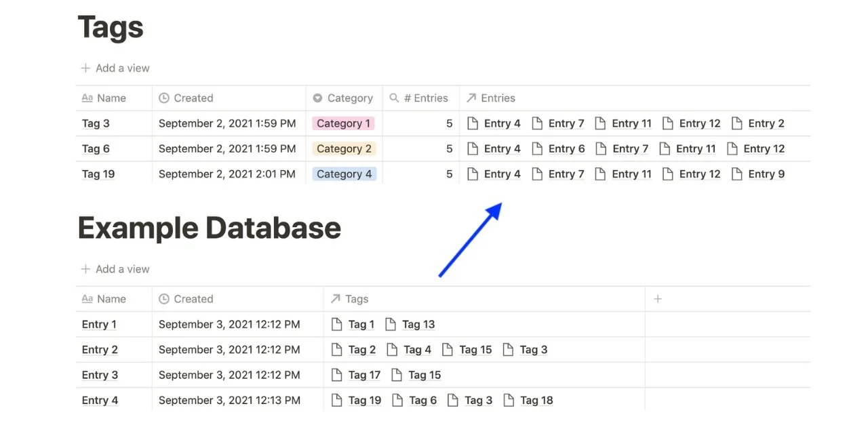Click the plus icon to add a new column
Image resolution: width=868 pixels, height=446 pixels.
[657, 298]
